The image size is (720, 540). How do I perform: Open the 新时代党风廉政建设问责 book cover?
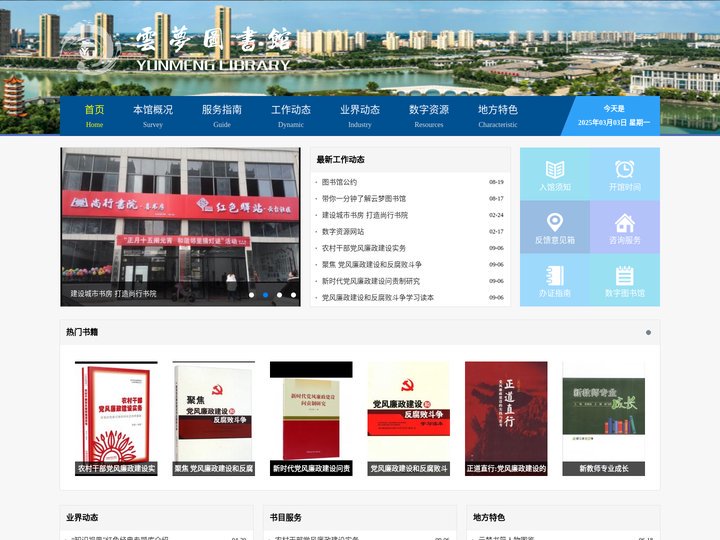point(311,418)
